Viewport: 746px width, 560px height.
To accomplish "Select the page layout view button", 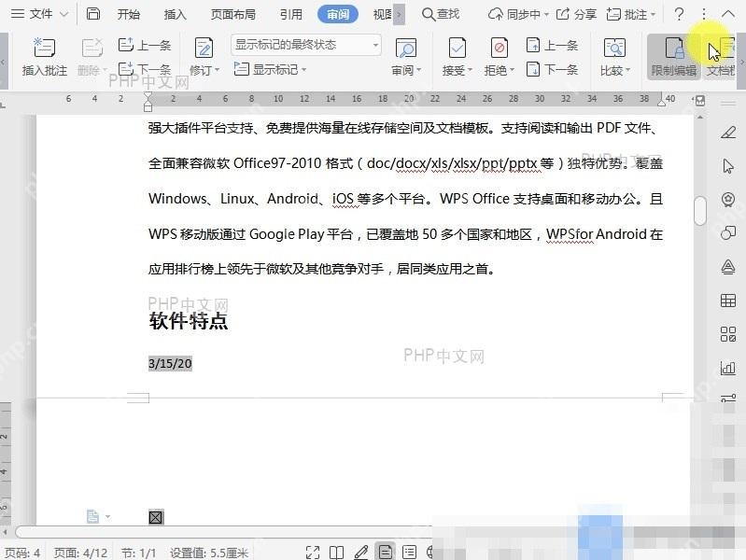I will (386, 552).
